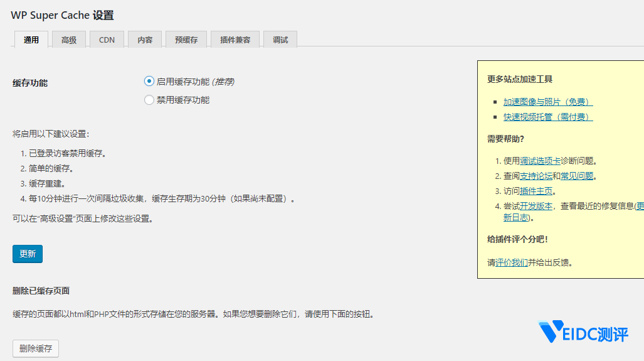The height and width of the screenshot is (361, 644).
Task: Visit the 支持论坛 link
Action: (x=536, y=176)
